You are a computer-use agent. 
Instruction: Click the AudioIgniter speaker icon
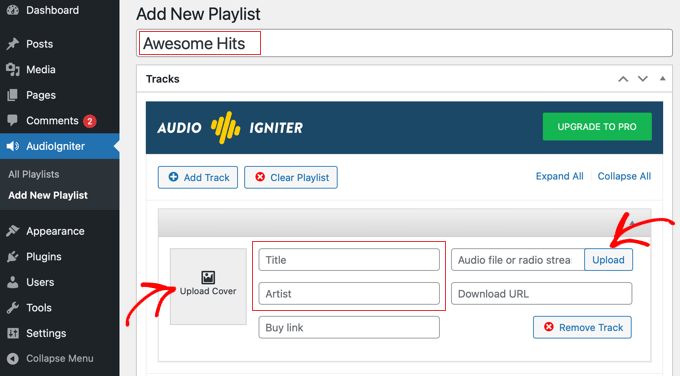click(x=13, y=146)
